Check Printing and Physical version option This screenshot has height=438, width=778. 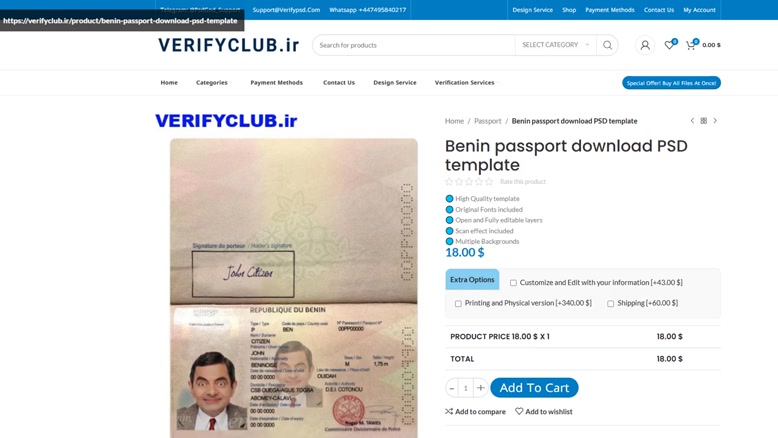point(458,303)
